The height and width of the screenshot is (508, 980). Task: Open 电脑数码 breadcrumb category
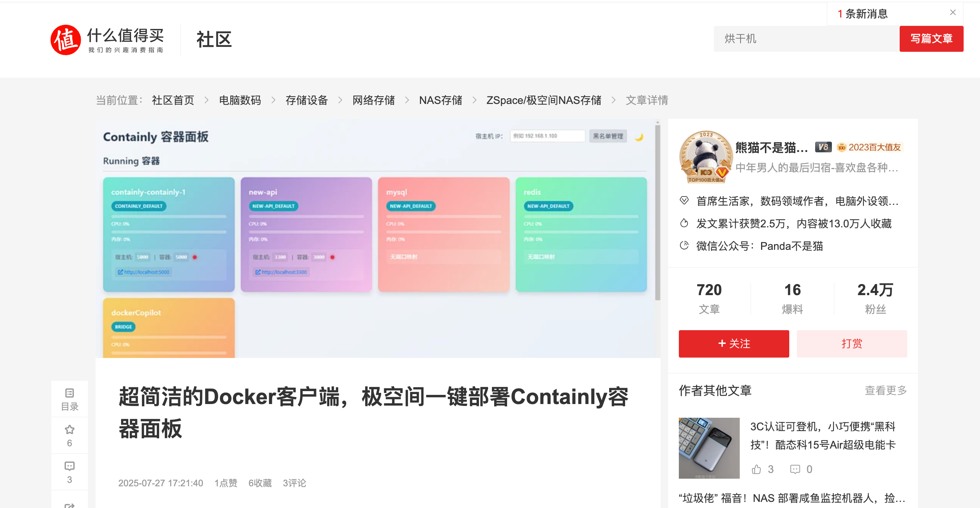(x=240, y=100)
